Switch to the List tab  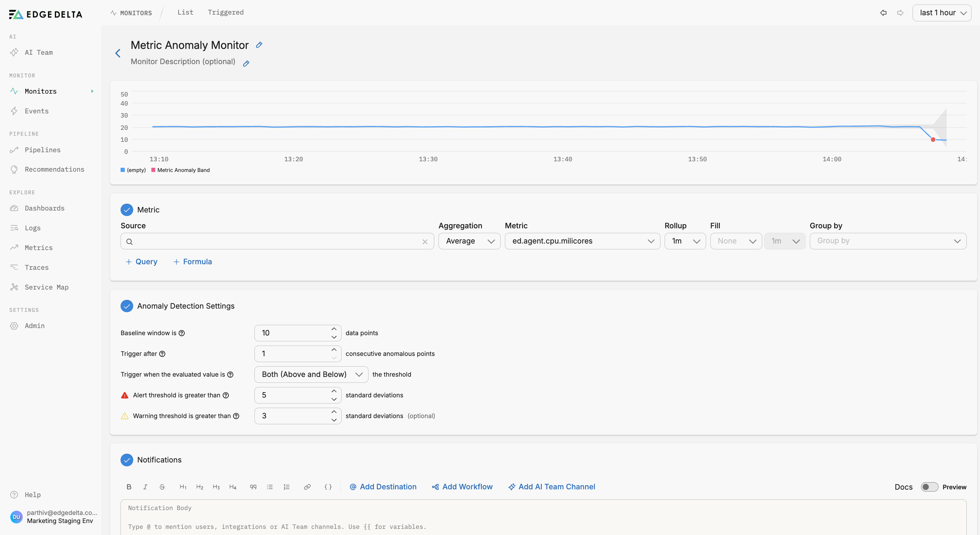point(185,13)
